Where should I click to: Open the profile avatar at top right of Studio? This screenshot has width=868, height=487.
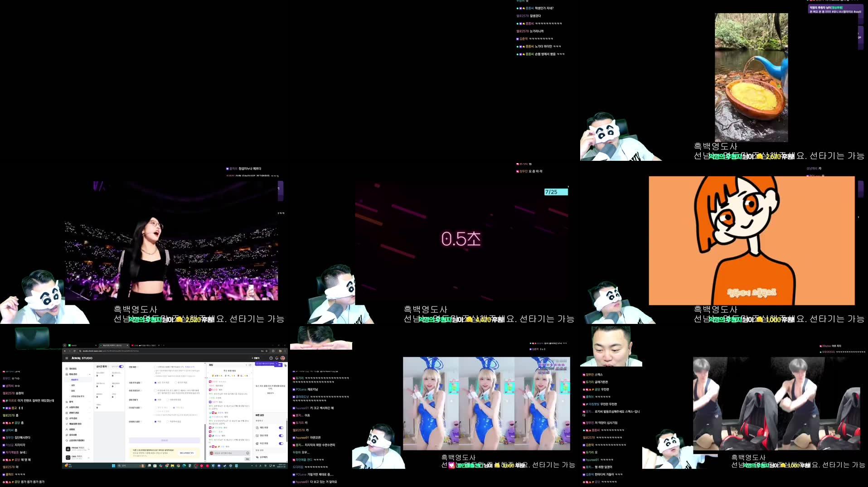click(283, 358)
